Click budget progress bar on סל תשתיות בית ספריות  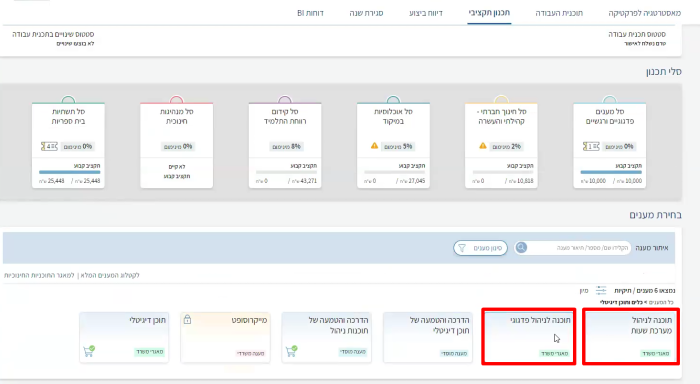click(70, 172)
